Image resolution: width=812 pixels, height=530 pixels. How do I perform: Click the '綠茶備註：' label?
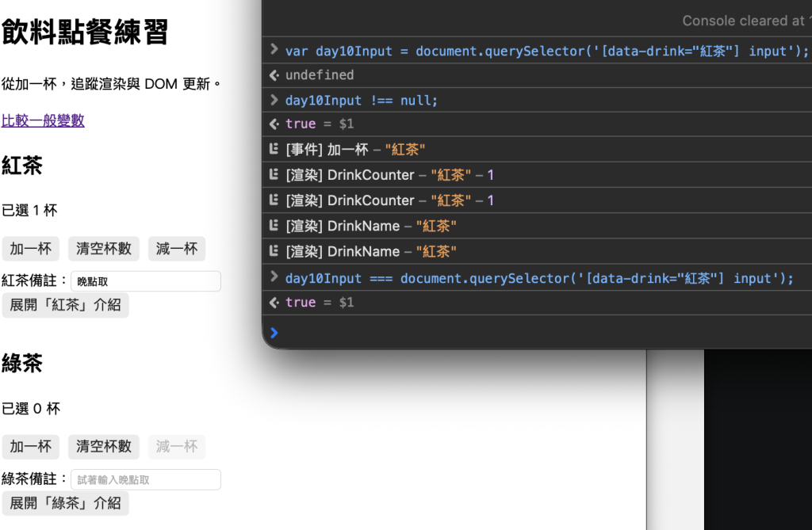35,479
